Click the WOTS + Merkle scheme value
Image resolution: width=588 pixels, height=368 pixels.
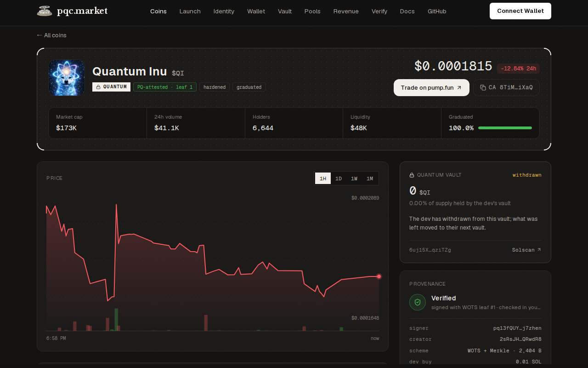click(504, 351)
